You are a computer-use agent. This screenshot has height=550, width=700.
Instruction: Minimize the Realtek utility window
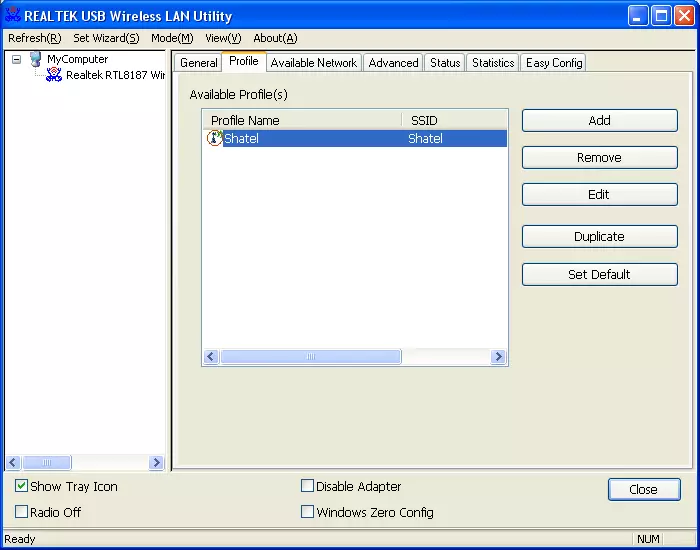(x=638, y=16)
